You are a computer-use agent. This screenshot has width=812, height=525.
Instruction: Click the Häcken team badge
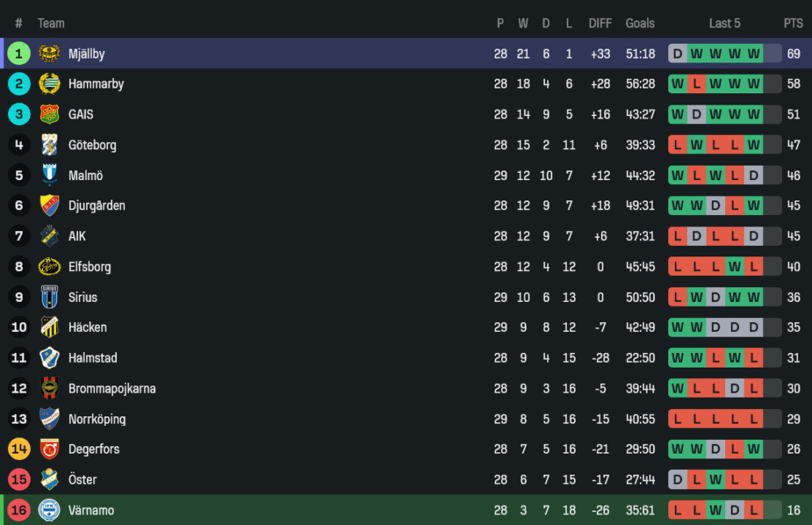pyautogui.click(x=50, y=327)
